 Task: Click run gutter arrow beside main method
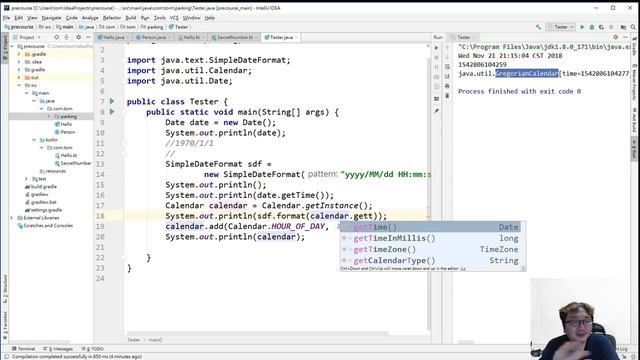(x=112, y=111)
